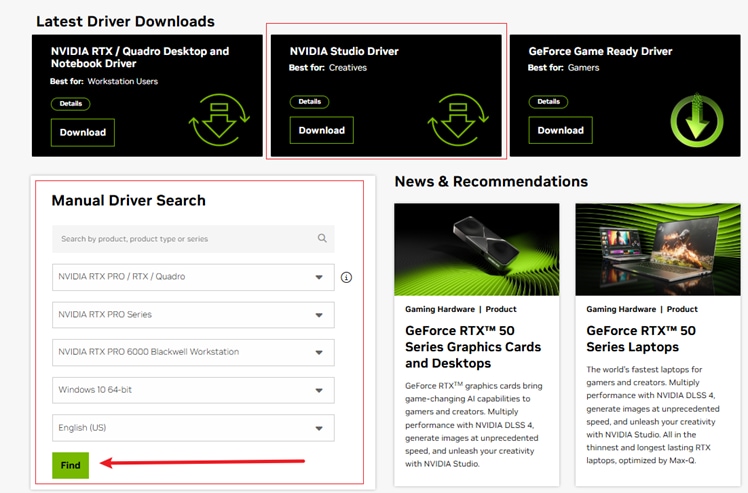Click the Gaming Hardware | Product tag on the laptops card

(x=642, y=309)
